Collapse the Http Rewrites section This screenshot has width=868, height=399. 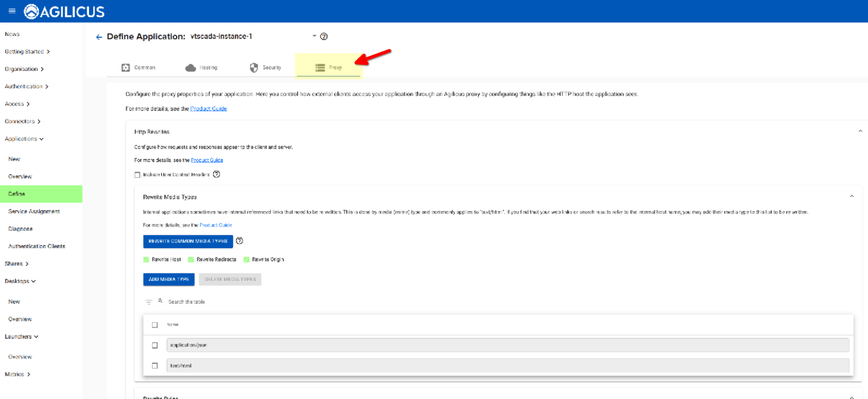(x=860, y=131)
